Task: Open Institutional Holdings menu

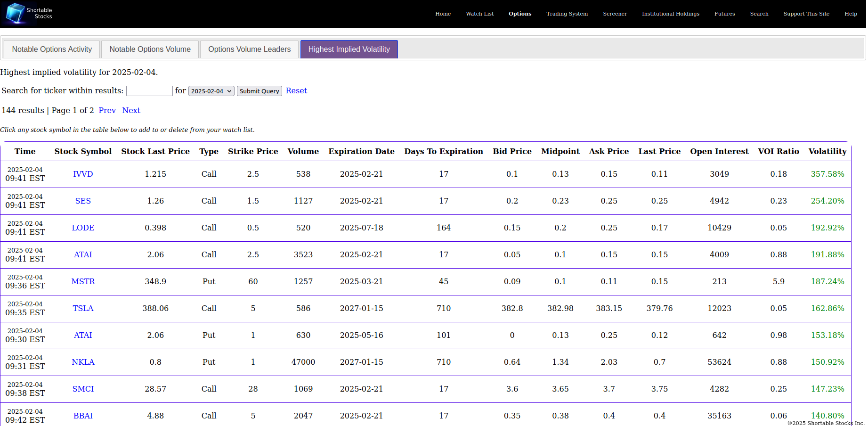Action: (x=670, y=14)
